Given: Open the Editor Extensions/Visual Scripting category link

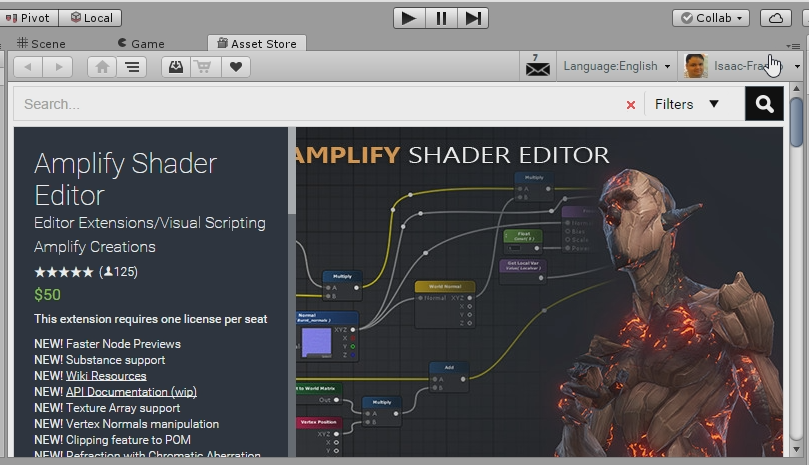Looking at the screenshot, I should 150,223.
